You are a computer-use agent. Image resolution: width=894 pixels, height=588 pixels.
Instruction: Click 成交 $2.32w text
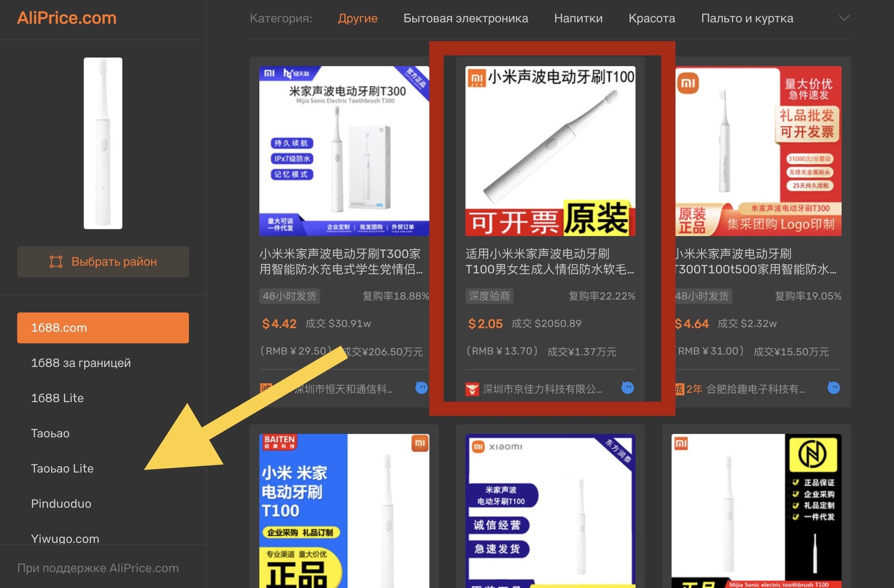(x=747, y=324)
